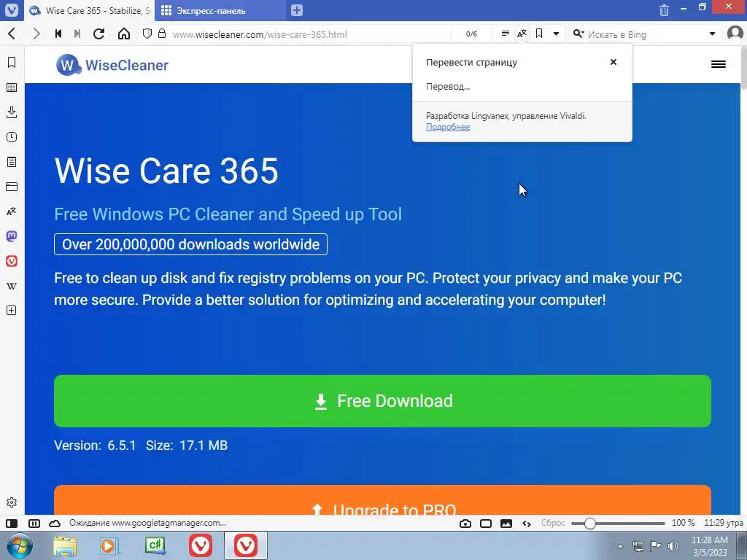
Task: Open media player from taskbar
Action: click(x=109, y=546)
